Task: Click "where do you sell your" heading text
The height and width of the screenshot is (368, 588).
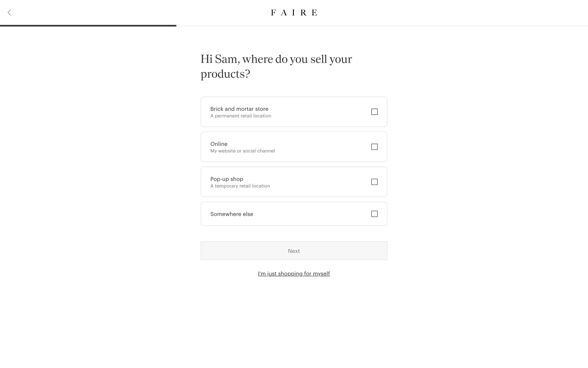Action: pos(297,59)
